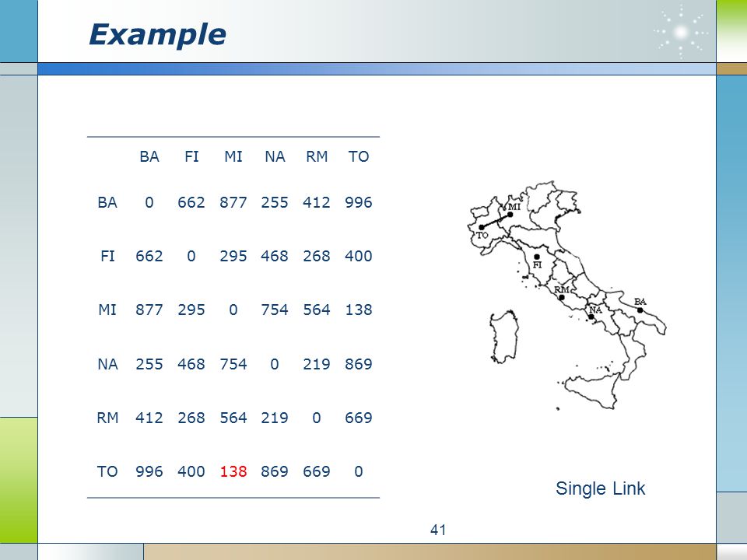Click the BA city label on the Italy map
The width and height of the screenshot is (747, 560).
coord(640,302)
